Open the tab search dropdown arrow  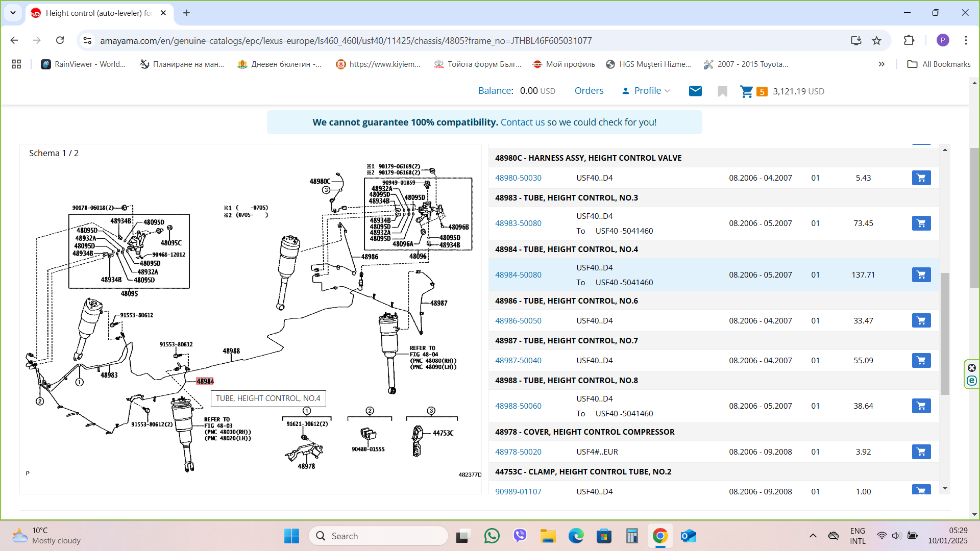pyautogui.click(x=13, y=13)
